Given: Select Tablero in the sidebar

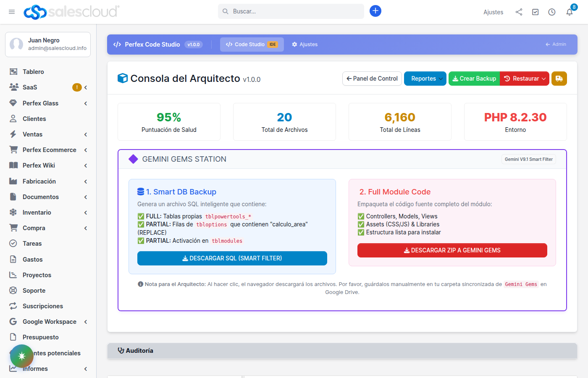Looking at the screenshot, I should coord(33,72).
